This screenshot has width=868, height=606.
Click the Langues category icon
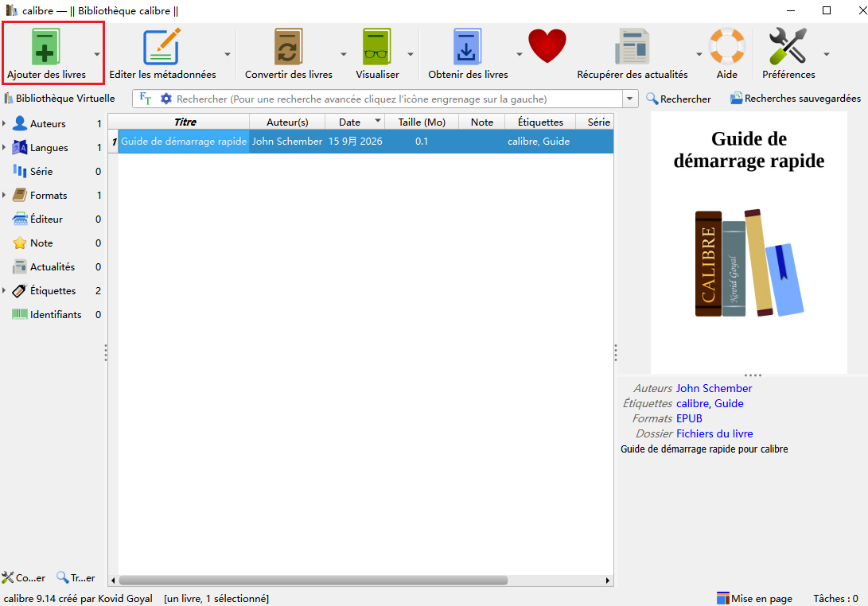point(20,147)
